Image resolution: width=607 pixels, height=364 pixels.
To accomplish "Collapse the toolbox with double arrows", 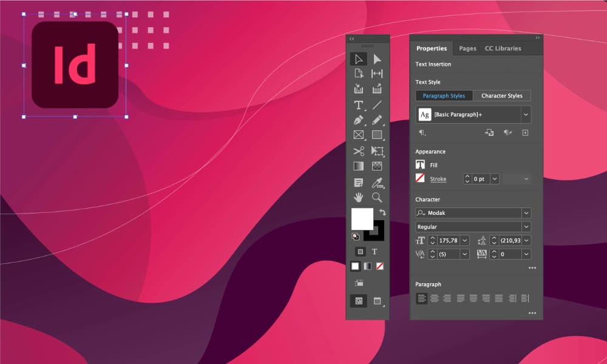I will tap(352, 39).
